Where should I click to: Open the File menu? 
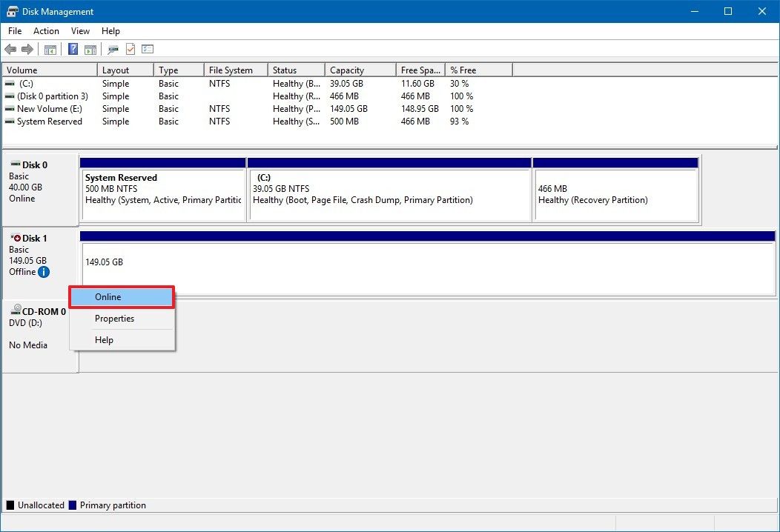[x=14, y=31]
